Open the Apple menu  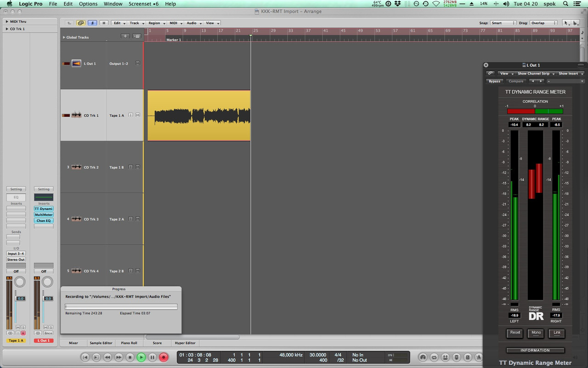point(9,4)
